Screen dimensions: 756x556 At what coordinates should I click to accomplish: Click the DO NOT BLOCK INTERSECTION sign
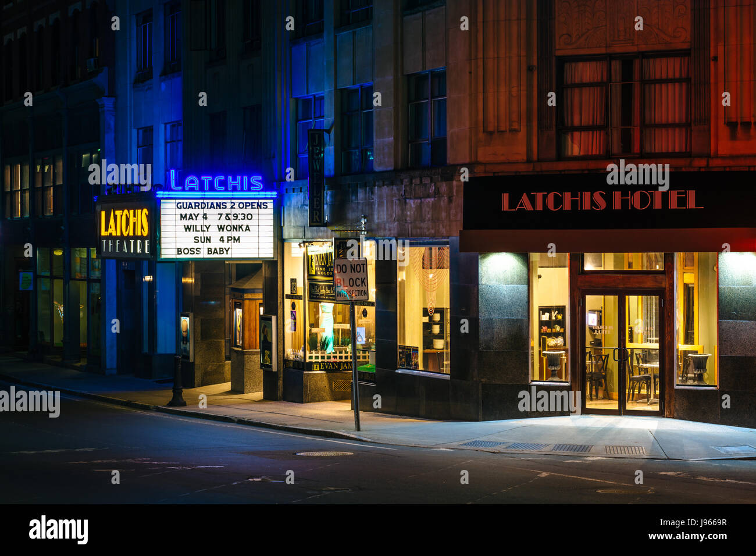pyautogui.click(x=351, y=279)
